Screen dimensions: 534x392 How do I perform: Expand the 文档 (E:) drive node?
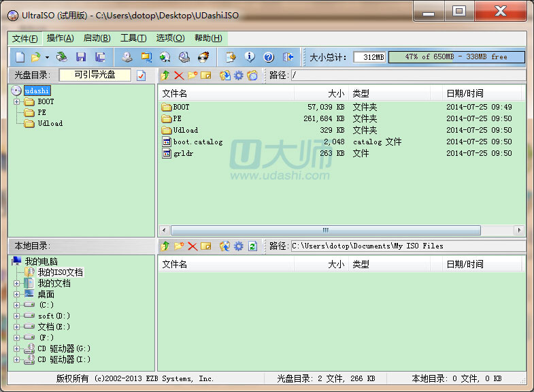point(16,327)
